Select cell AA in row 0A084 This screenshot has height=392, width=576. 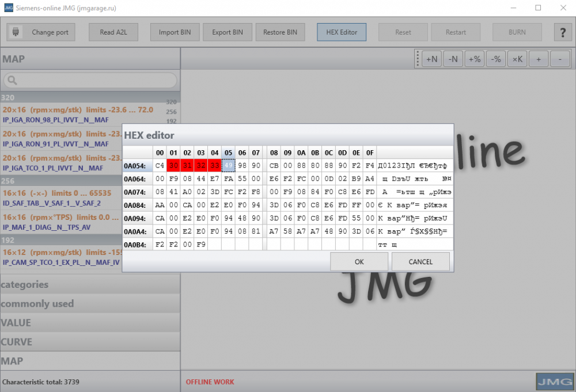[x=160, y=205]
